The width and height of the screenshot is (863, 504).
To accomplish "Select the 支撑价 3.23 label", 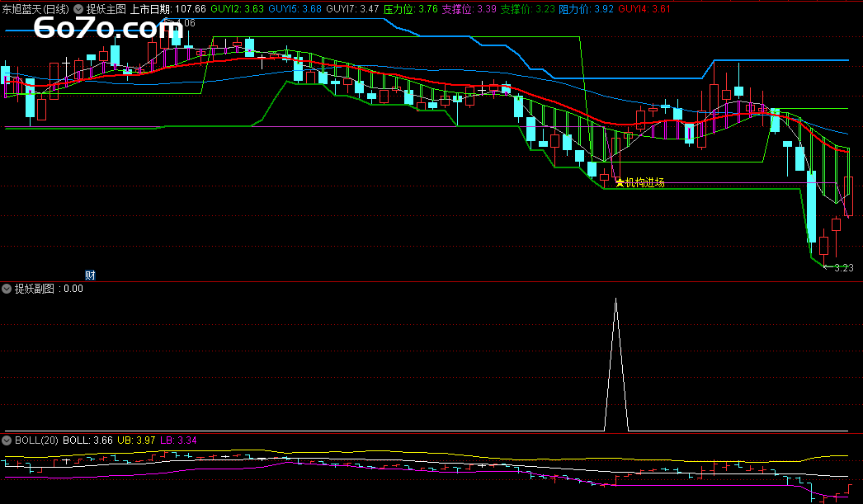I will (x=528, y=9).
